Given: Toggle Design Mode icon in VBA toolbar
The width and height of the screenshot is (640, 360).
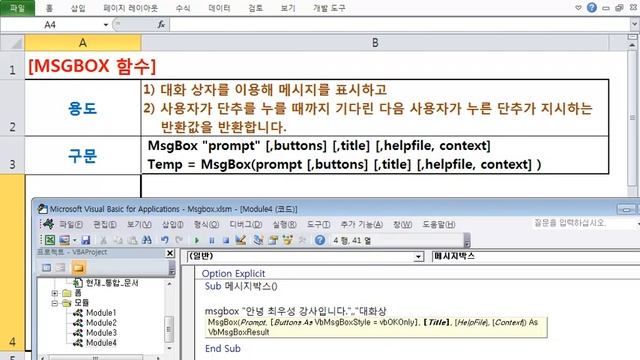Looking at the screenshot, I should click(x=240, y=240).
